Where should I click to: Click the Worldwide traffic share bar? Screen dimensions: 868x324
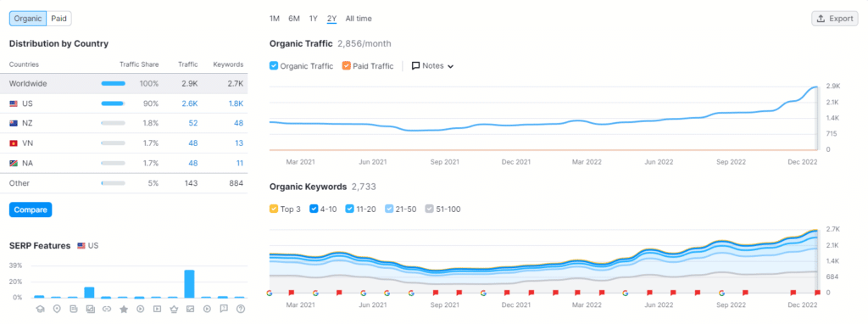click(113, 84)
